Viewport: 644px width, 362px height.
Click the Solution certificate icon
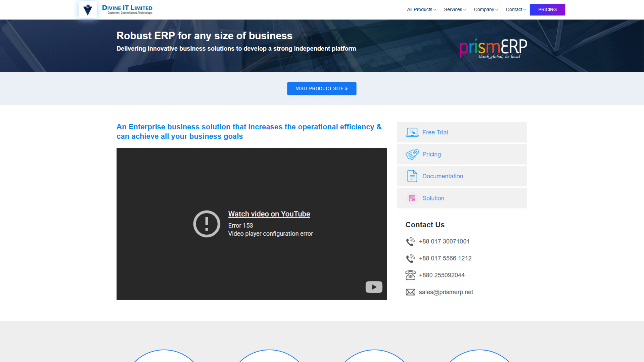pos(412,198)
